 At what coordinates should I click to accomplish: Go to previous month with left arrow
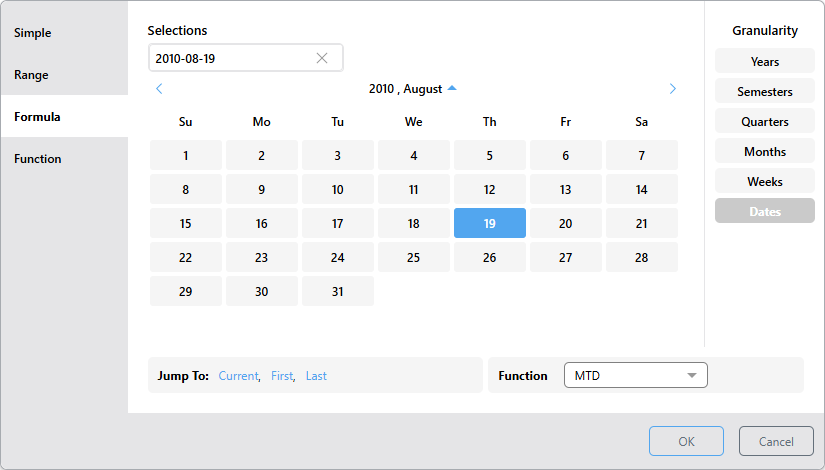159,89
